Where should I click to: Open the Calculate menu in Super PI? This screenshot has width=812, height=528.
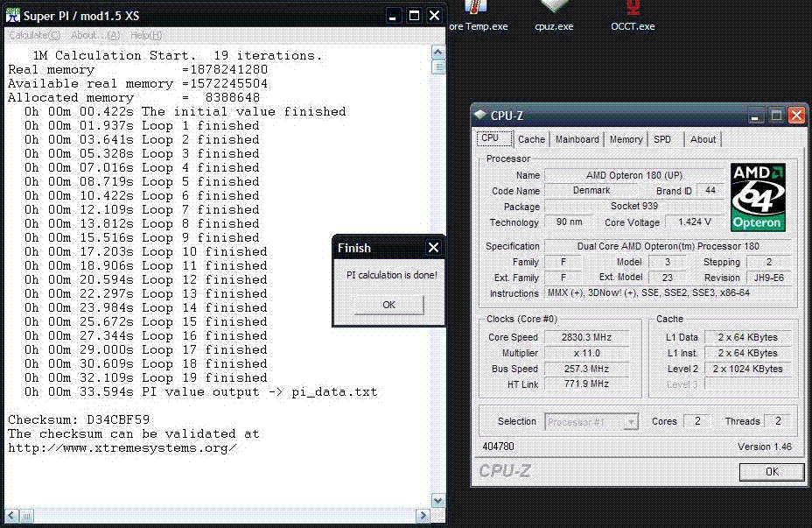tap(35, 35)
